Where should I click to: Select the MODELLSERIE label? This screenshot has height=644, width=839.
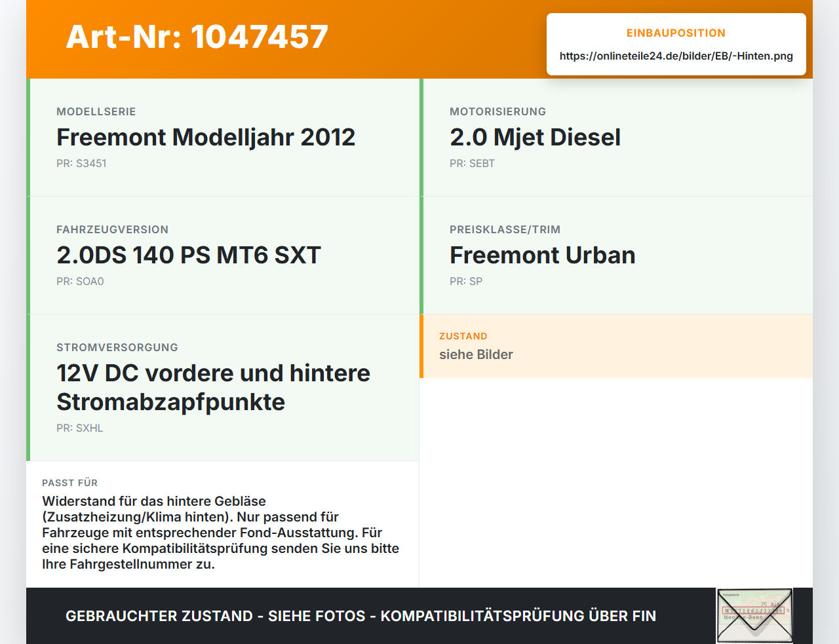pyautogui.click(x=96, y=111)
